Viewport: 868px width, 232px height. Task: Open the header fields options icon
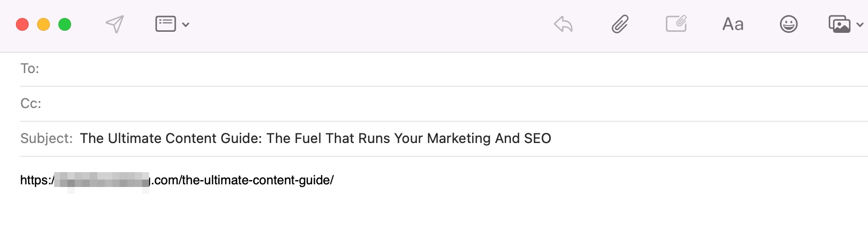coord(166,24)
